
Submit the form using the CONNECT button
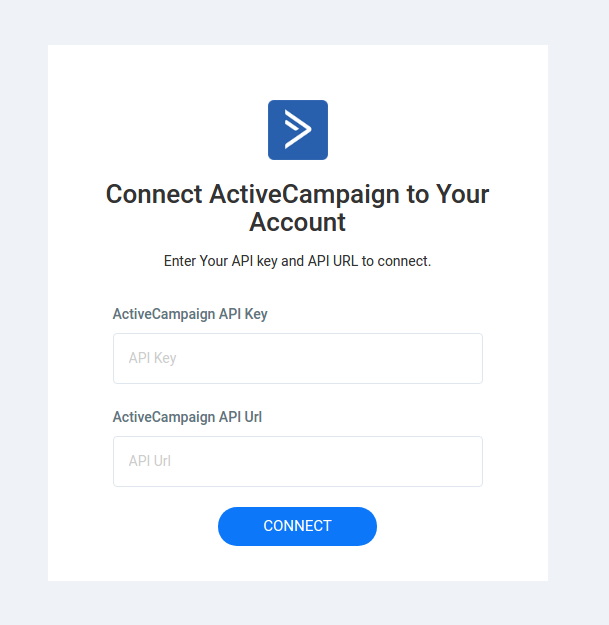298,526
